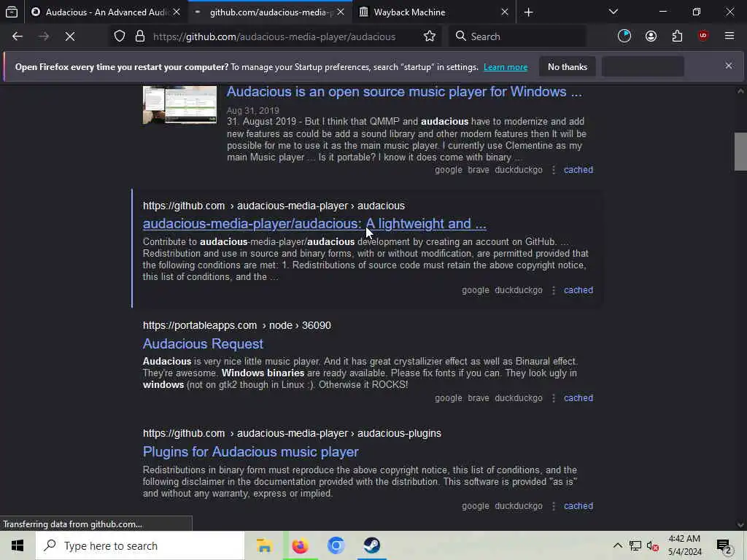Click brave source under first result
Image resolution: width=747 pixels, height=560 pixels.
coord(479,170)
